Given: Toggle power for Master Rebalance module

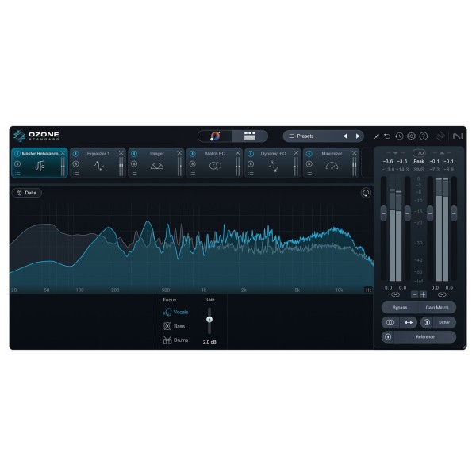Looking at the screenshot, I should (x=17, y=154).
